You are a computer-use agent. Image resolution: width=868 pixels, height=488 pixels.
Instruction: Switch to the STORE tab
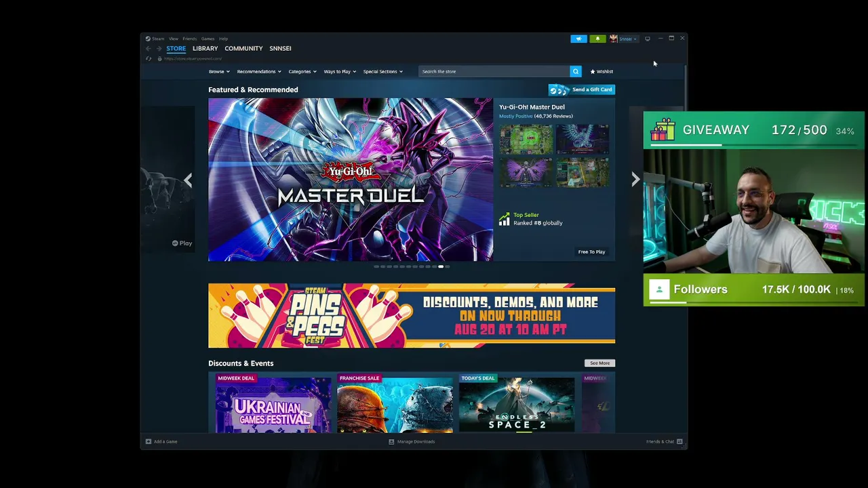(176, 48)
